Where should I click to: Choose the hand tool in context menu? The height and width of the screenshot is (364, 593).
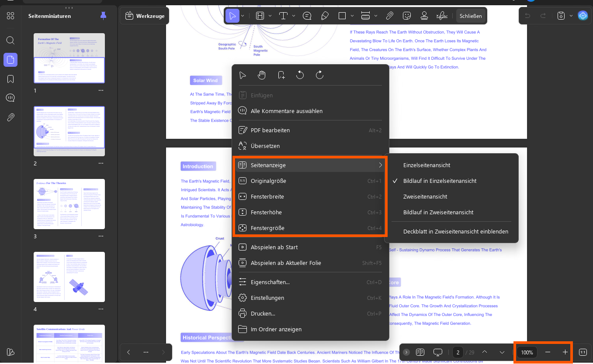click(262, 75)
